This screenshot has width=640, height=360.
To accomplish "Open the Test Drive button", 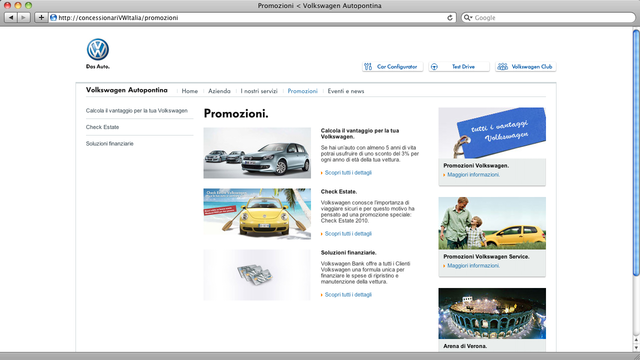I will [x=459, y=67].
